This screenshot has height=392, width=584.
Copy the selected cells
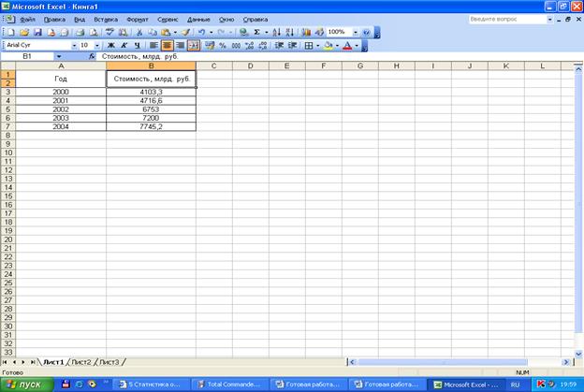pos(152,33)
